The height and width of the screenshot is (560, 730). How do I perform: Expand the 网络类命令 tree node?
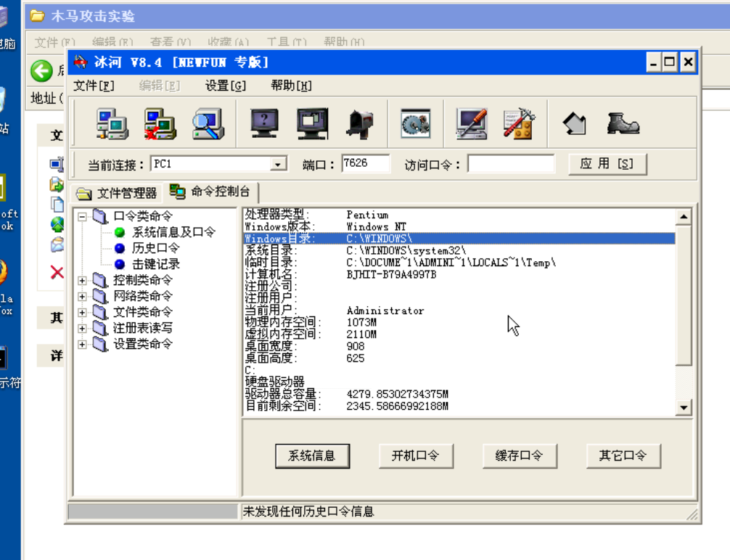coord(82,297)
